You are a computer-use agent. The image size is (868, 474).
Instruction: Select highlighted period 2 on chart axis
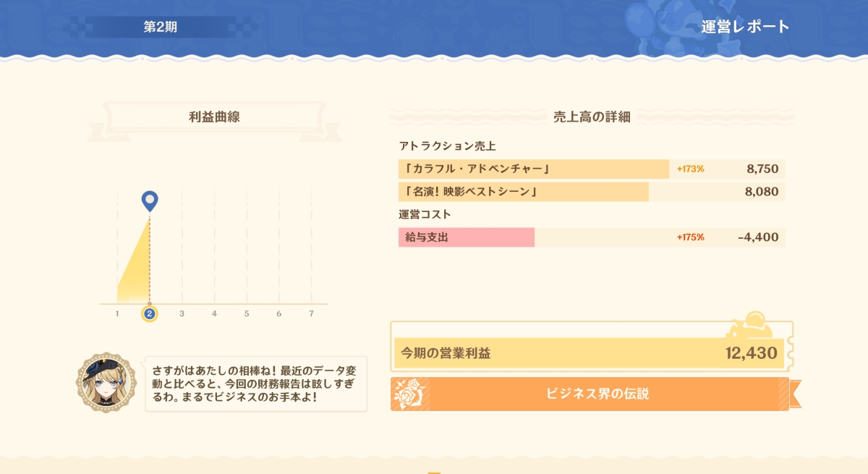[150, 313]
